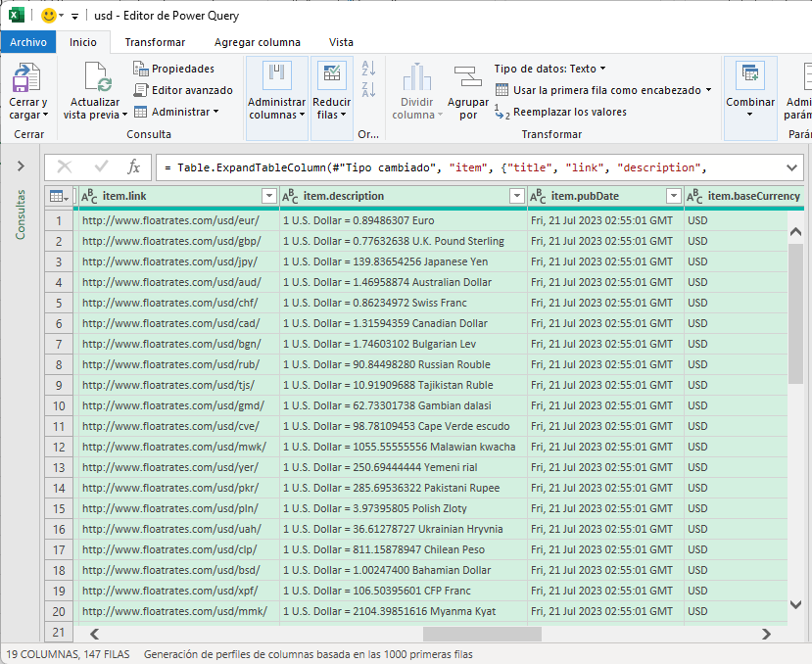Confirm formula with the checkmark icon

101,166
